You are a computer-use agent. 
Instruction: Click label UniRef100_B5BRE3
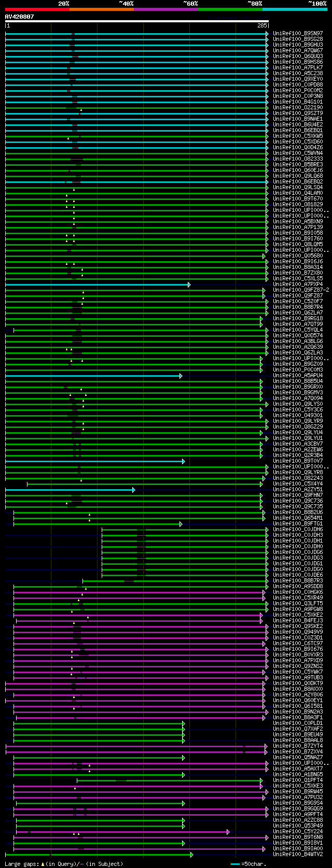tap(298, 165)
